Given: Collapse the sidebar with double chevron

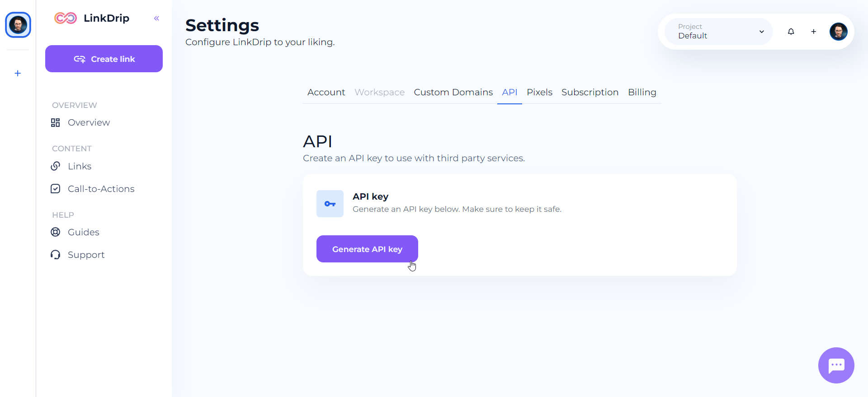Looking at the screenshot, I should 156,19.
